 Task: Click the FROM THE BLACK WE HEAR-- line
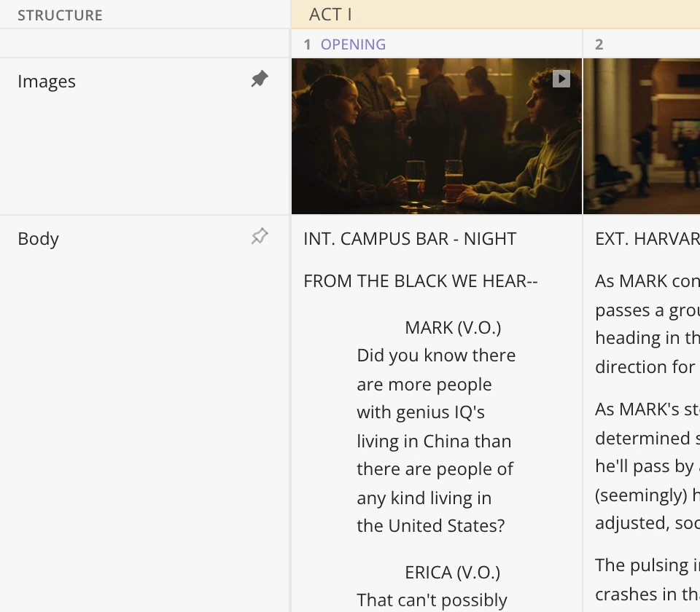pyautogui.click(x=421, y=281)
